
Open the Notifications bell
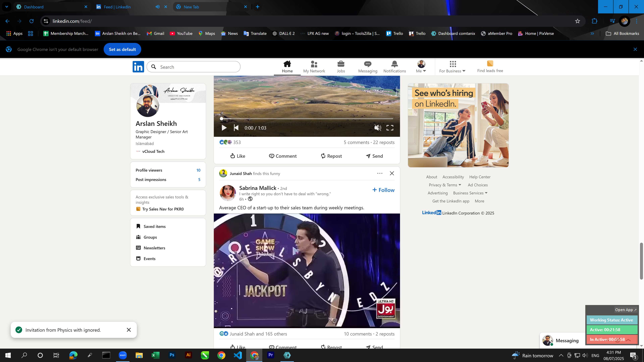pos(394,64)
